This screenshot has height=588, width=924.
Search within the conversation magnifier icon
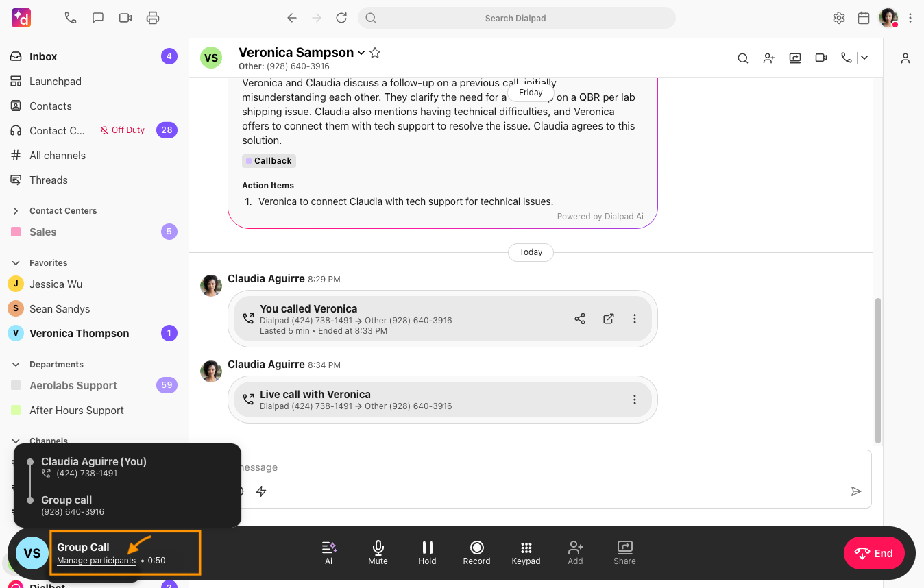[743, 58]
